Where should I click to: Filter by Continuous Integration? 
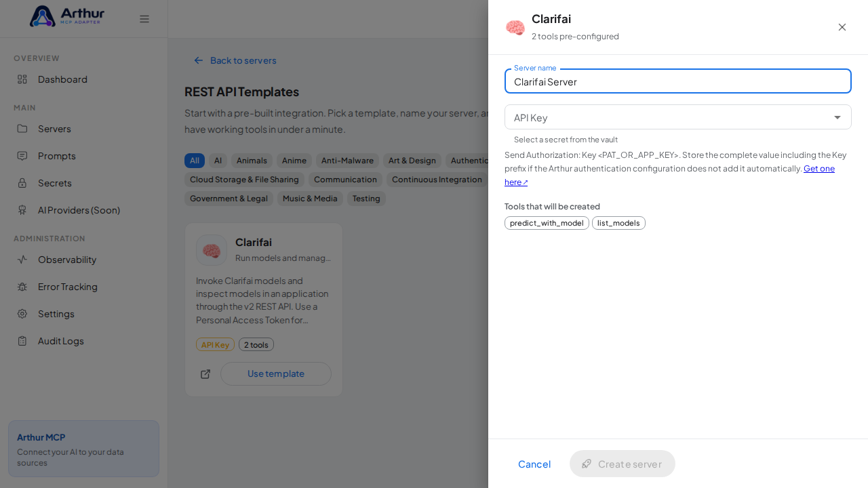437,180
